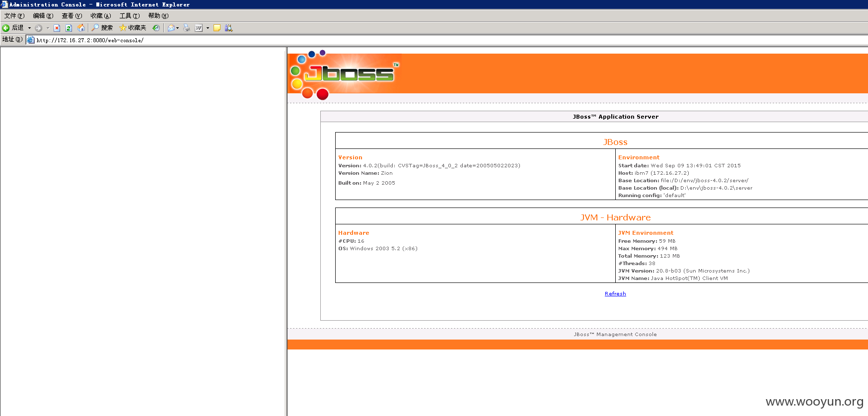
Task: Click the orange 'JBoss' table title
Action: (615, 142)
